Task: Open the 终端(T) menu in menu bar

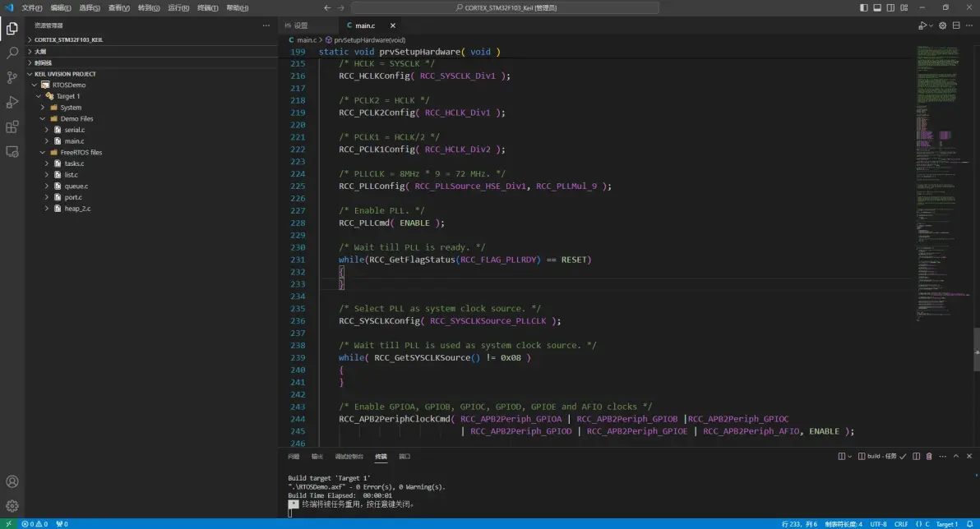Action: click(207, 7)
